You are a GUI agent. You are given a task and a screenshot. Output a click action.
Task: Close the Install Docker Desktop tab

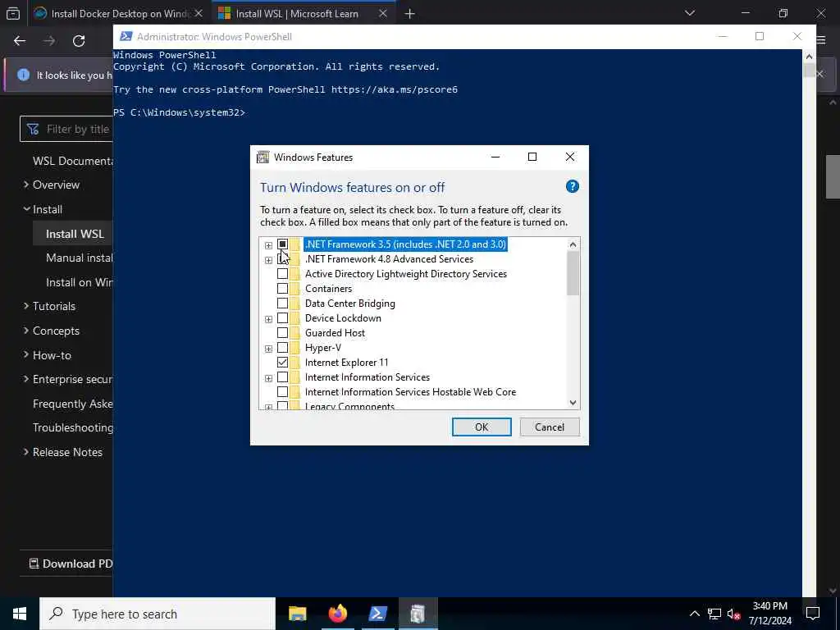199,13
